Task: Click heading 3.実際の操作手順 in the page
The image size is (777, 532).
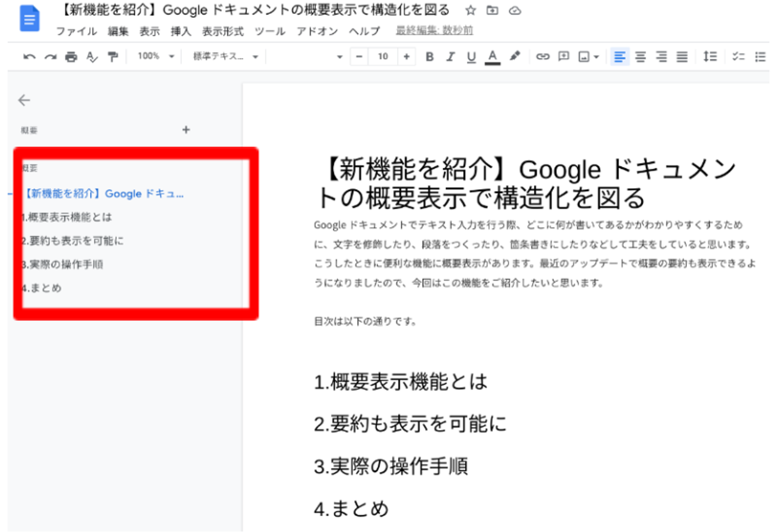Action: pos(391,466)
